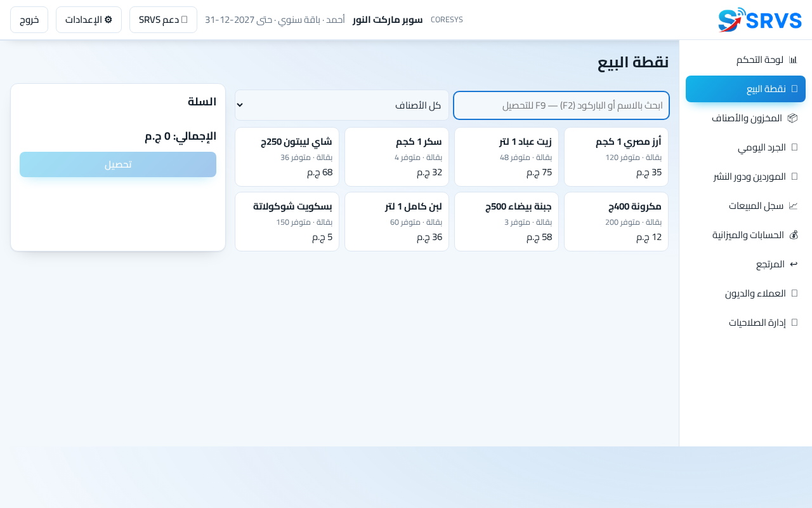Click the خروج logout button
The image size is (812, 508).
[x=29, y=20]
